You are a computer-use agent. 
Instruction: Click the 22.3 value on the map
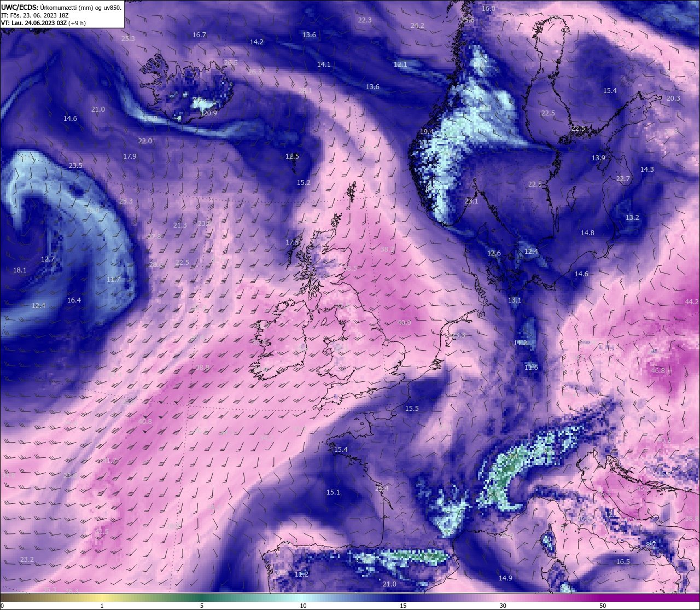365,20
